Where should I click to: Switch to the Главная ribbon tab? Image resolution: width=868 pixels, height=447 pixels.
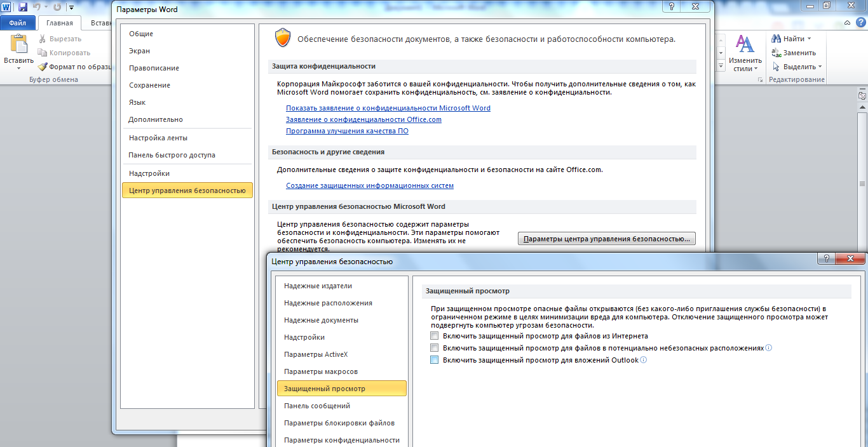(60, 23)
